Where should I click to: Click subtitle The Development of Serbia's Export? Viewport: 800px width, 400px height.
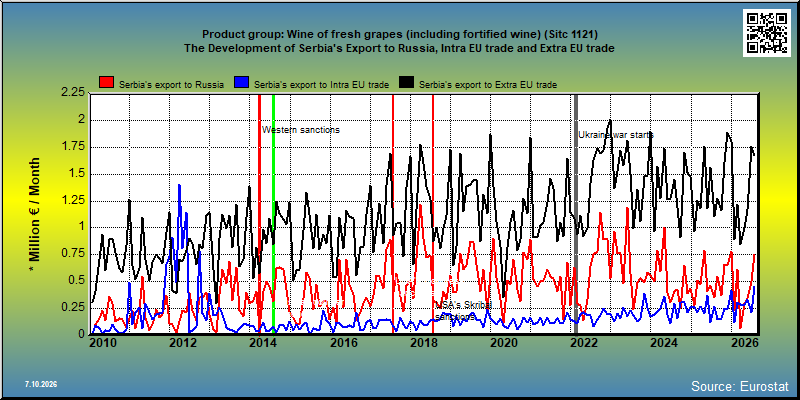tap(399, 48)
